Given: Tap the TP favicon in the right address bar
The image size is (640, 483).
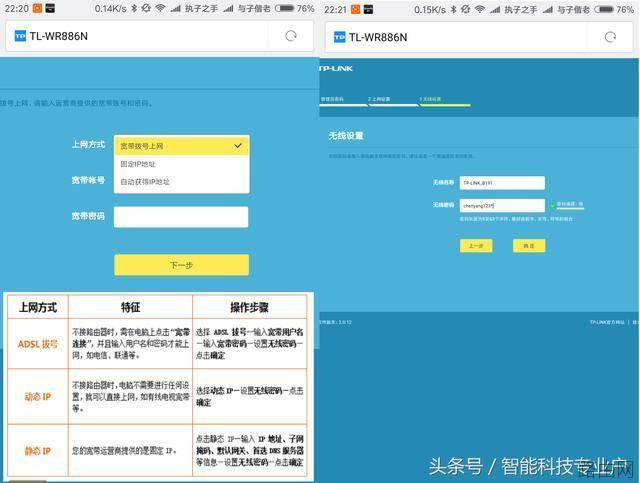Looking at the screenshot, I should (340, 37).
